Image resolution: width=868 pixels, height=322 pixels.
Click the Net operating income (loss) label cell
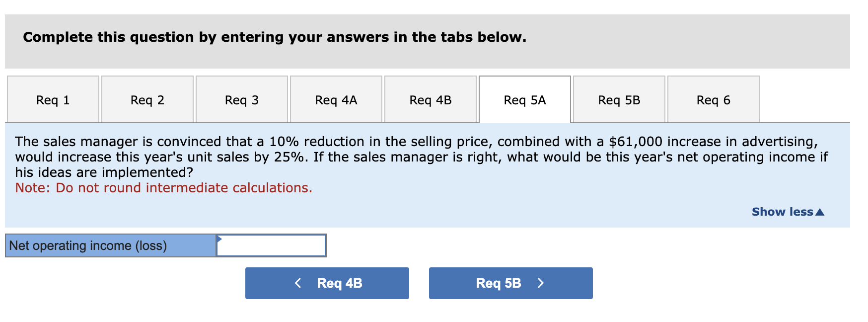pos(109,245)
